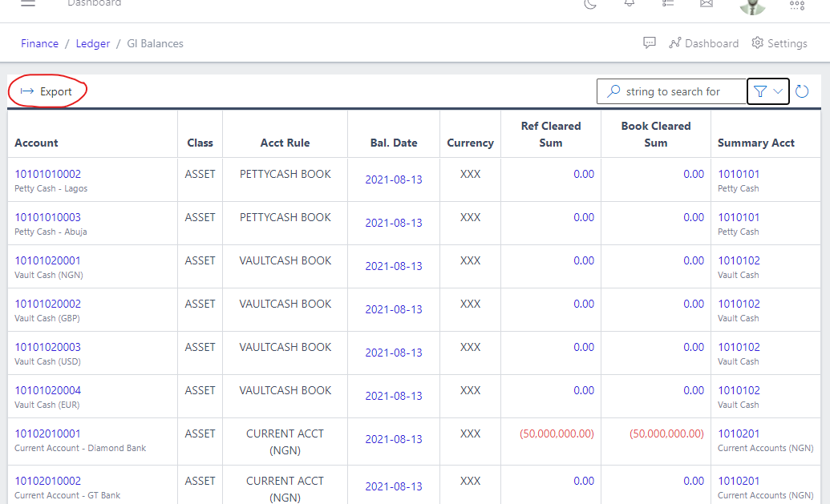
Task: Open the apps grid icon
Action: 796,5
